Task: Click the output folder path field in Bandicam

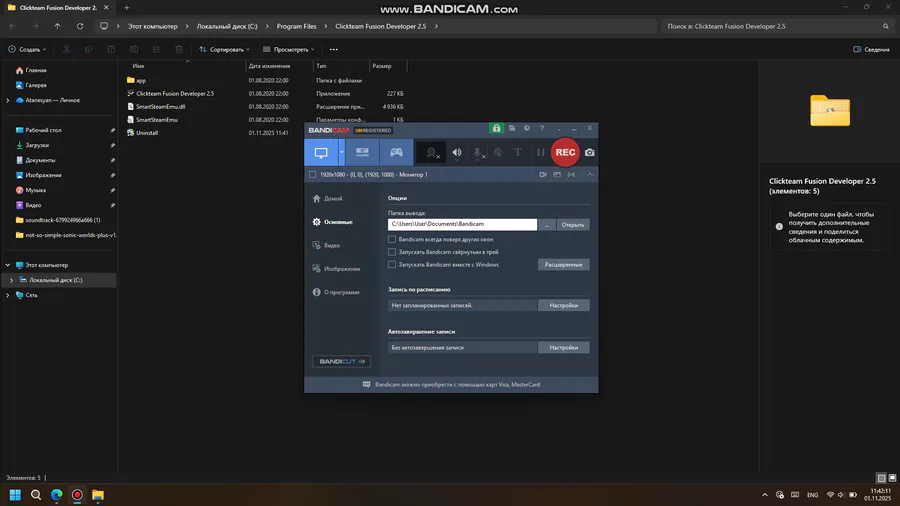Action: 462,224
